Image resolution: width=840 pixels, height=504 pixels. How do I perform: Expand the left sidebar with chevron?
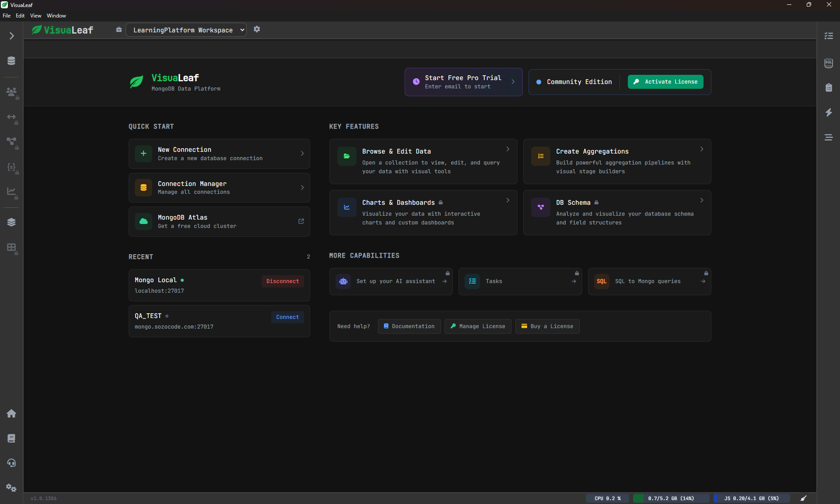[x=11, y=36]
